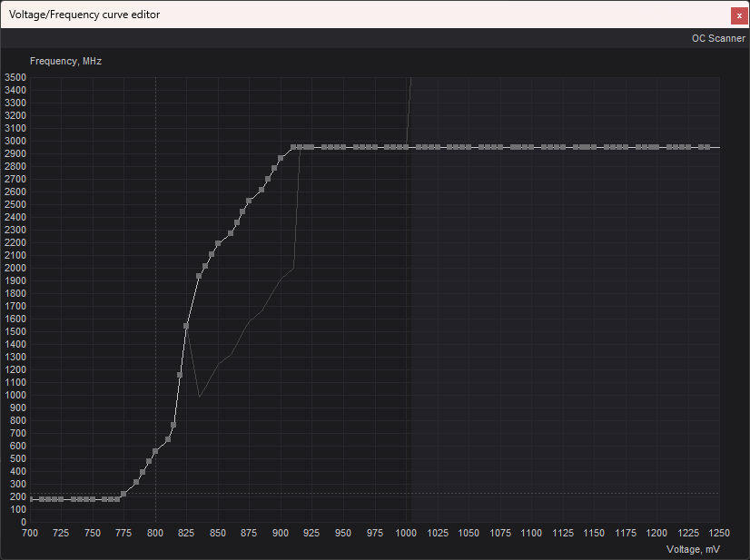Select the curve point at 875 mV, 2530 MHz
The width and height of the screenshot is (750, 560).
pos(249,201)
